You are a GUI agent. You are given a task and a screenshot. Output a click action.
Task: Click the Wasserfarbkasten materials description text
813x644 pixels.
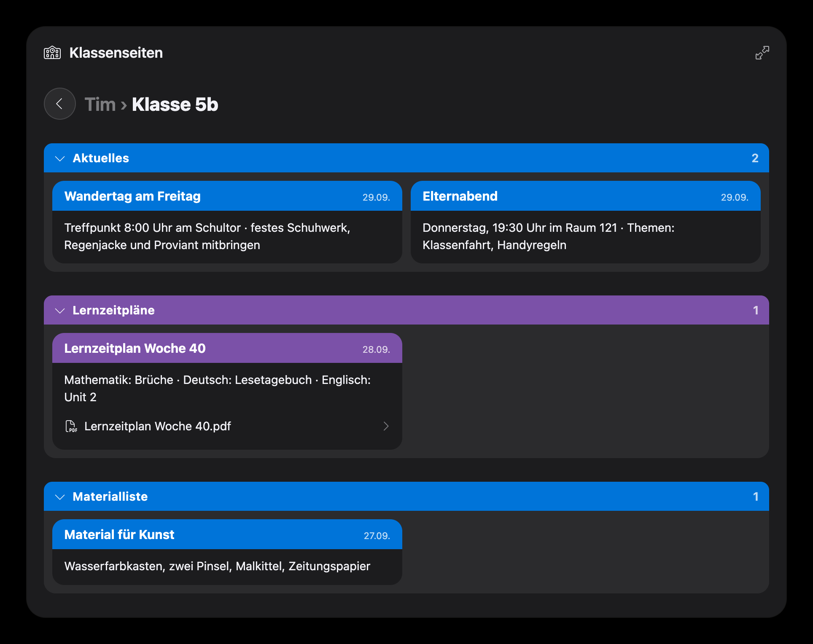(x=217, y=566)
